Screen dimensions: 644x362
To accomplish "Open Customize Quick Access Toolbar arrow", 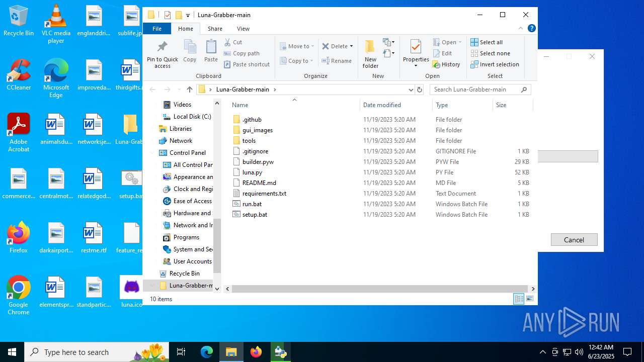I will tap(188, 15).
